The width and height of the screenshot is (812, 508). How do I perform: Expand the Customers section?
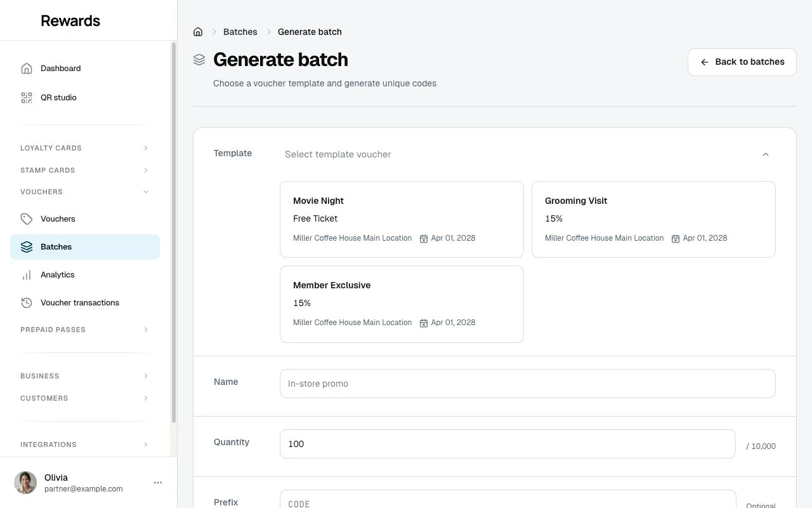tap(85, 398)
